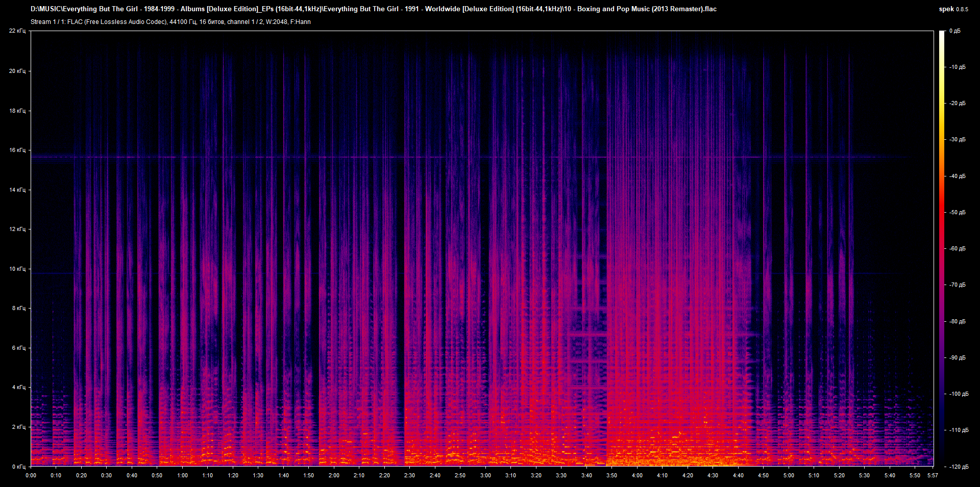The height and width of the screenshot is (487, 980).
Task: Click the '0 дБ' level scale label
Action: coord(955,31)
